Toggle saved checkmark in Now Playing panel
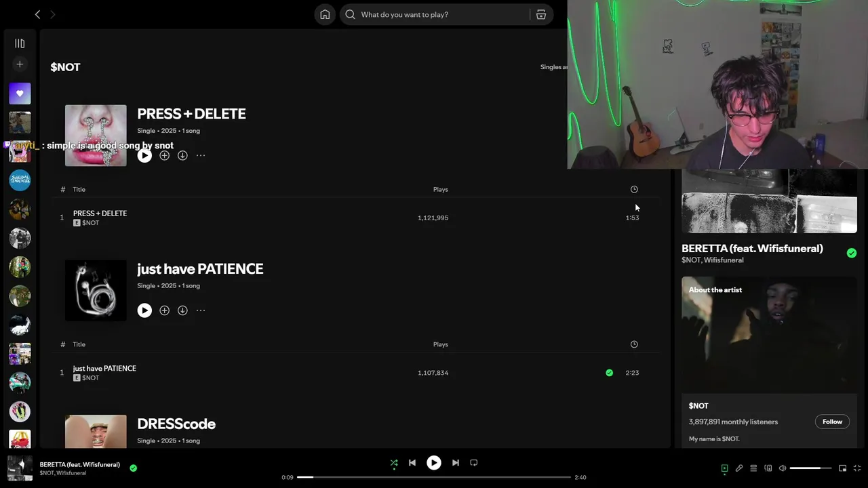This screenshot has height=488, width=868. coord(852,253)
